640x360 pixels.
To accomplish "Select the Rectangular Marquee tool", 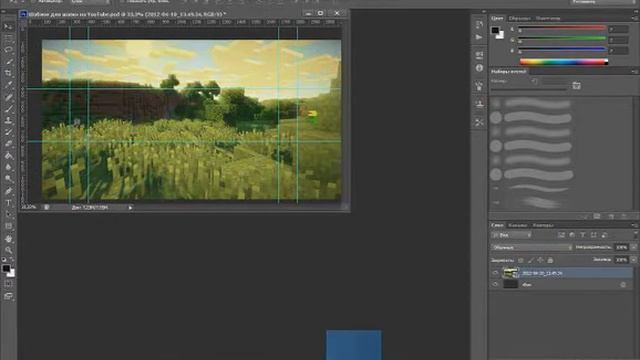I will 8,39.
